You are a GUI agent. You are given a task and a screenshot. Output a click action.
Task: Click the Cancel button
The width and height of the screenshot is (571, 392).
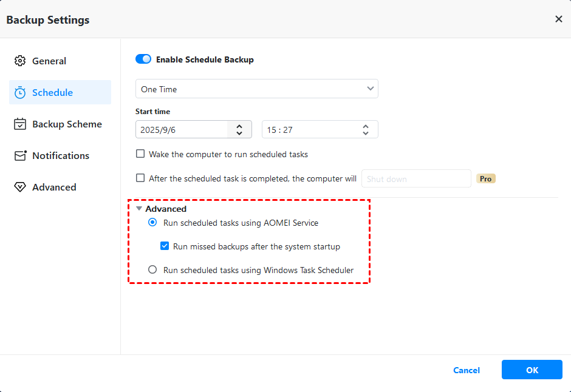467,370
